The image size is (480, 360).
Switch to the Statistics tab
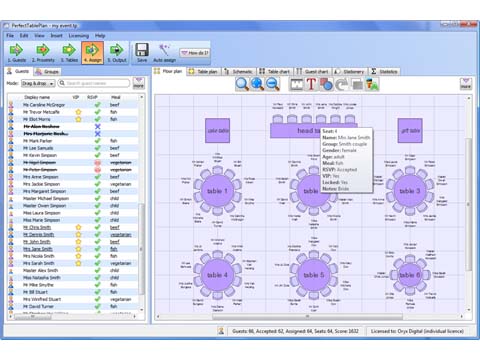click(384, 72)
